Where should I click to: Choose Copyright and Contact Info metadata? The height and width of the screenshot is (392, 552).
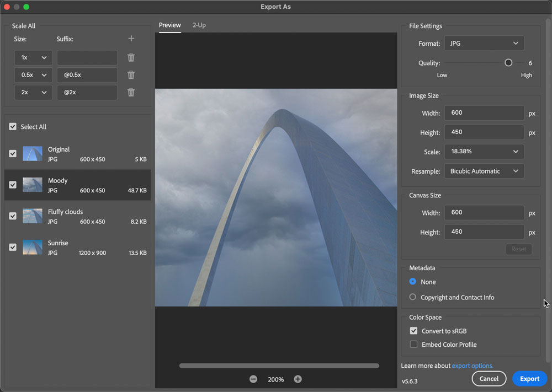click(x=413, y=297)
